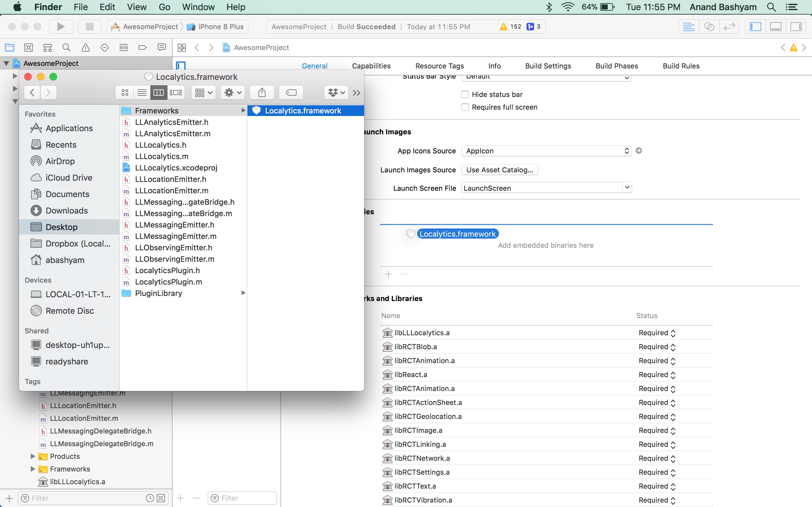Open the Finder action gear menu

click(x=232, y=93)
